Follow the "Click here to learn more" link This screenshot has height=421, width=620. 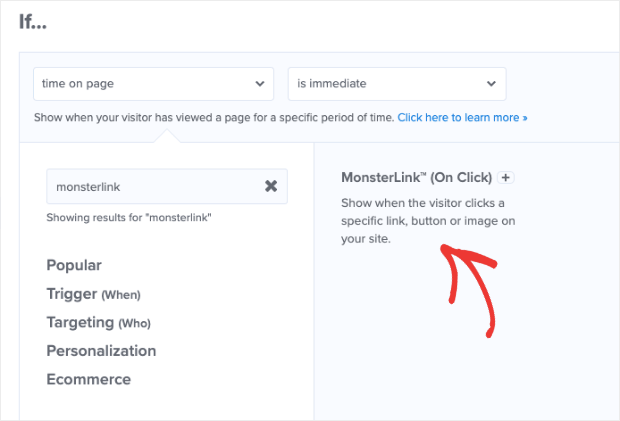tap(462, 117)
